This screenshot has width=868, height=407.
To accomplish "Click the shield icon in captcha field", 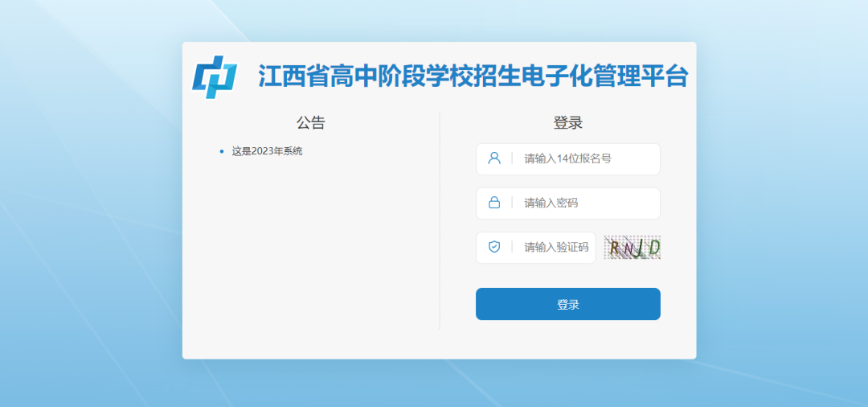I will coord(494,247).
